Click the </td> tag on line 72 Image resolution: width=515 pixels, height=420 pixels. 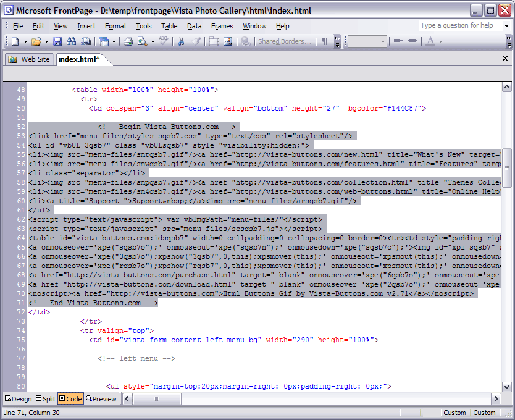[x=39, y=312]
